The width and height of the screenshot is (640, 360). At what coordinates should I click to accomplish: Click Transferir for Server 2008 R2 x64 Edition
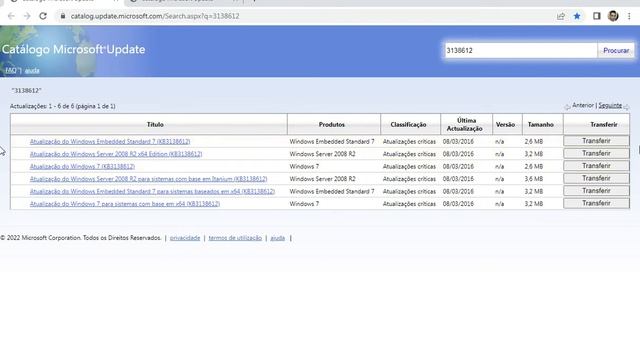[x=596, y=153]
